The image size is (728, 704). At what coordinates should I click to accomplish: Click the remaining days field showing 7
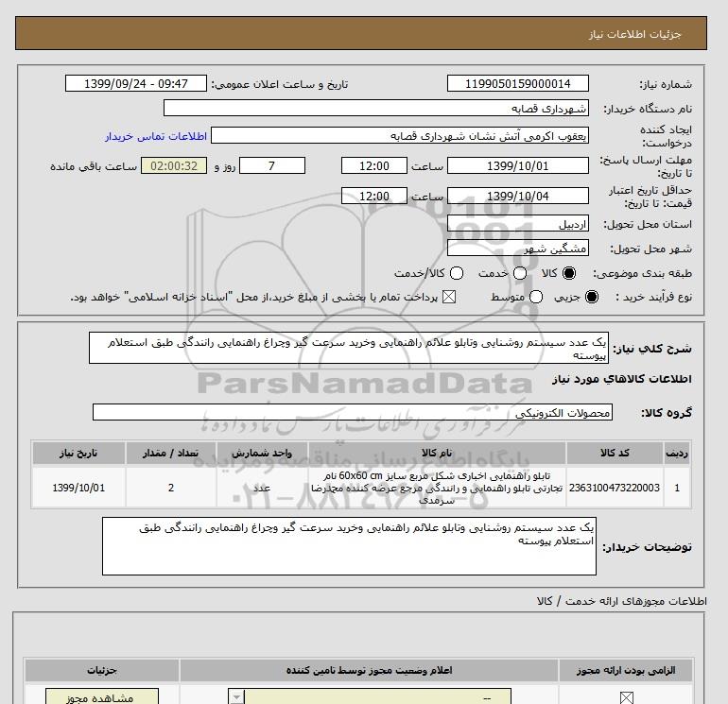[x=272, y=165]
